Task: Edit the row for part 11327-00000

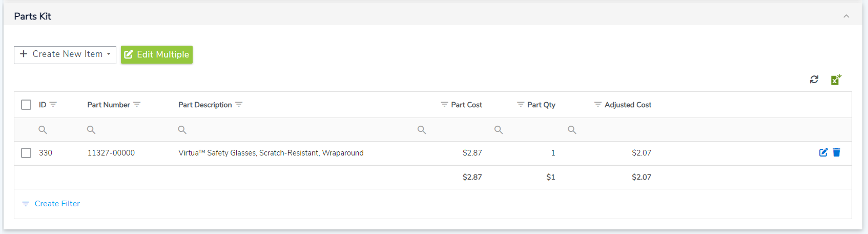Action: coord(823,152)
